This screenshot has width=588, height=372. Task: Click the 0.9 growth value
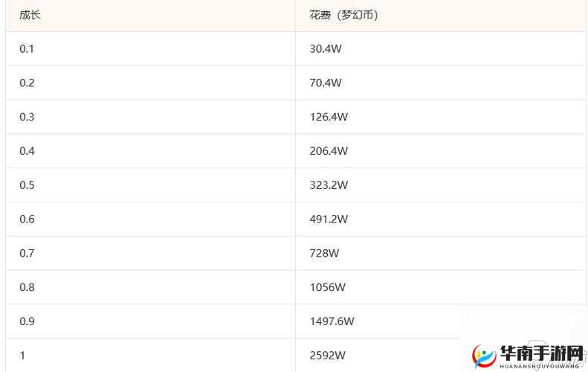[x=27, y=321]
